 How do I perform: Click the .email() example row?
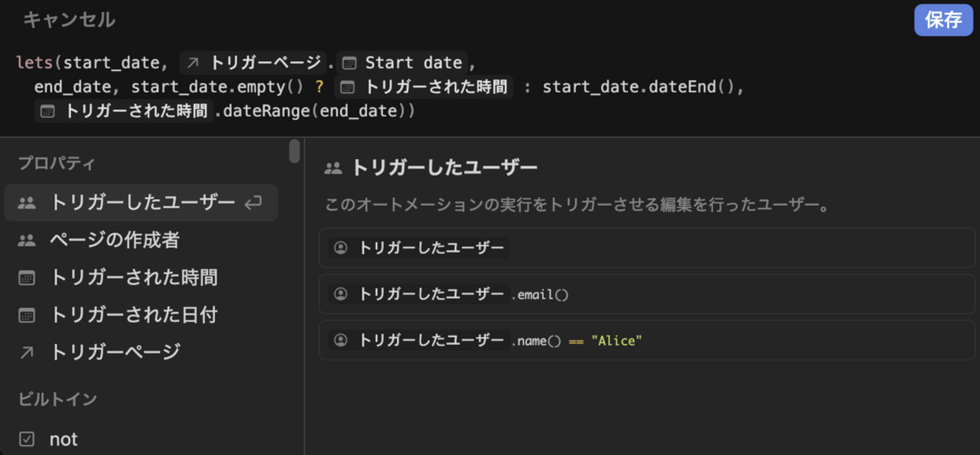click(647, 294)
